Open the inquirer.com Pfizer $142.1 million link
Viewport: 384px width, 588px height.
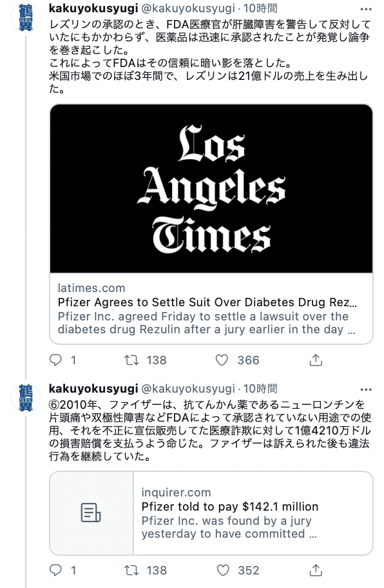coord(253,513)
